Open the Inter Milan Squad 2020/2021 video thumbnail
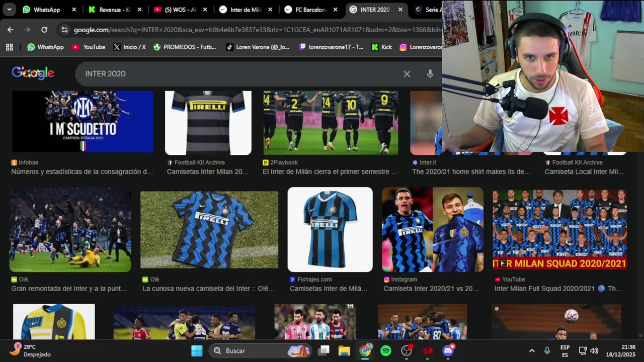 pos(559,230)
